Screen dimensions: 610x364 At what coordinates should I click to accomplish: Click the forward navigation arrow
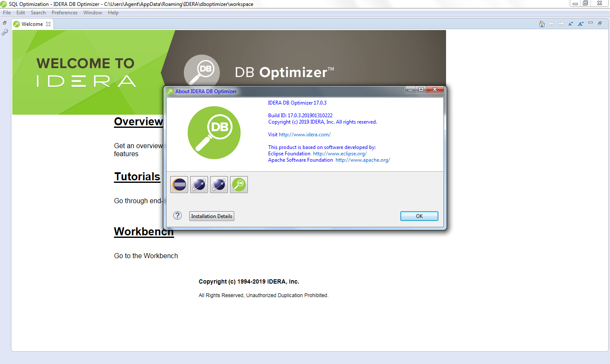tap(561, 24)
